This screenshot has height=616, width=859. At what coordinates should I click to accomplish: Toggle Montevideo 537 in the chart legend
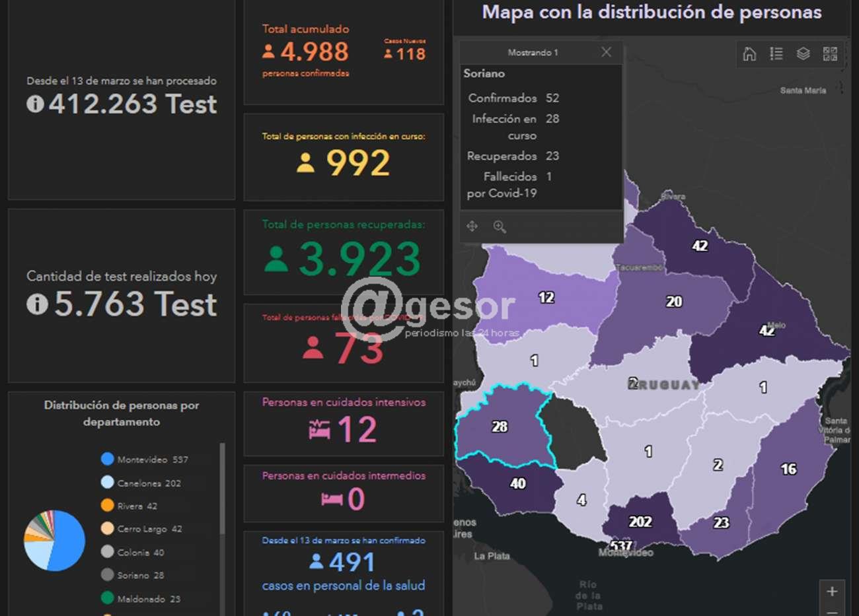144,460
